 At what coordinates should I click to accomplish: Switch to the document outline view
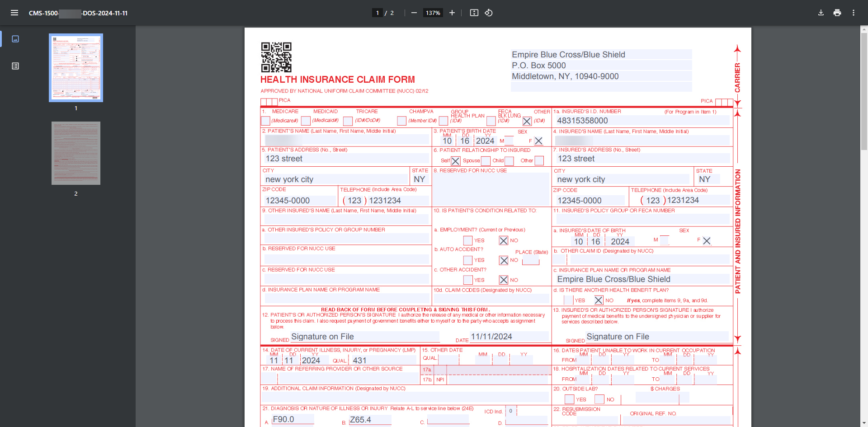15,66
